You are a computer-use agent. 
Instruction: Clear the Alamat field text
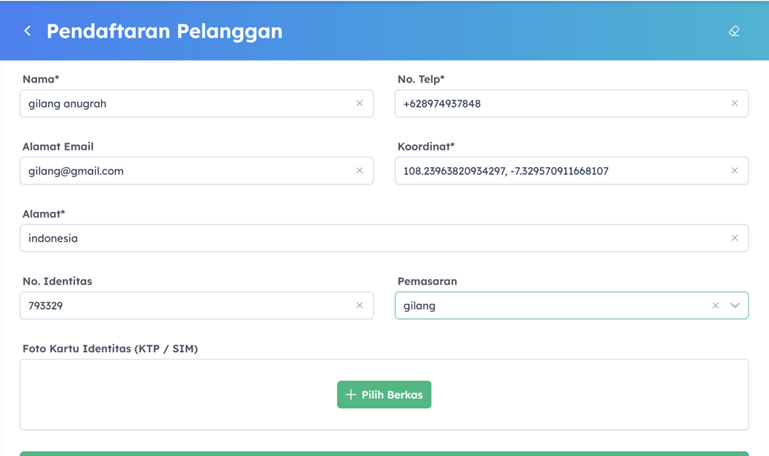click(x=734, y=238)
